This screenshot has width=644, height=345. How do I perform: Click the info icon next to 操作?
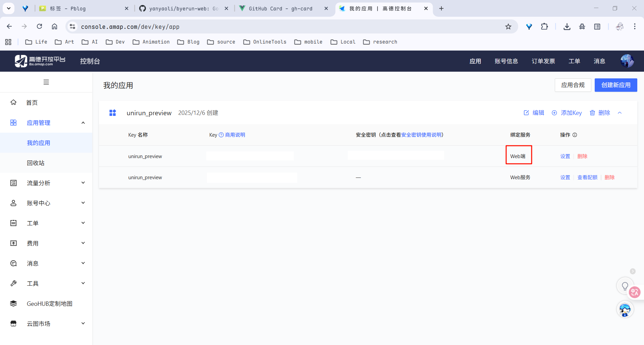click(x=575, y=135)
